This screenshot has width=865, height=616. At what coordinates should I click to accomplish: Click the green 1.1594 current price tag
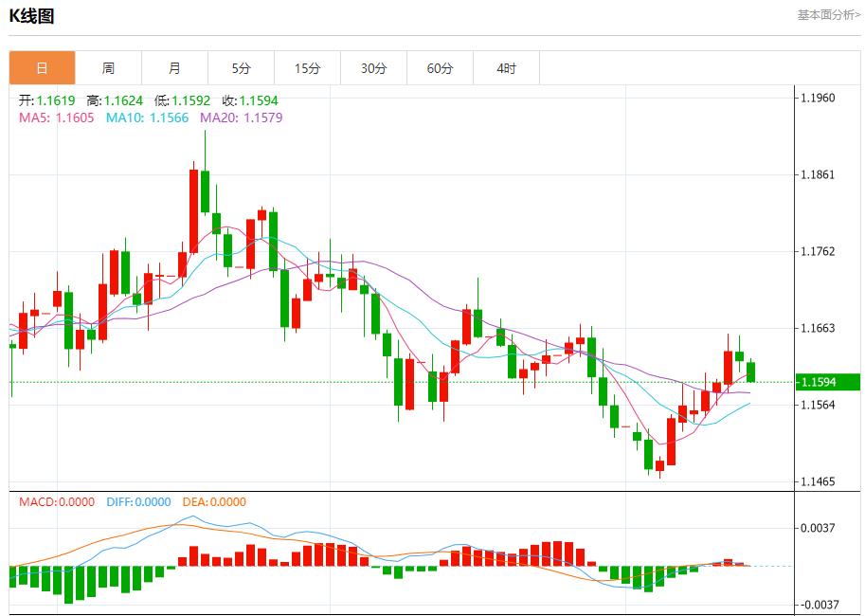coord(828,382)
